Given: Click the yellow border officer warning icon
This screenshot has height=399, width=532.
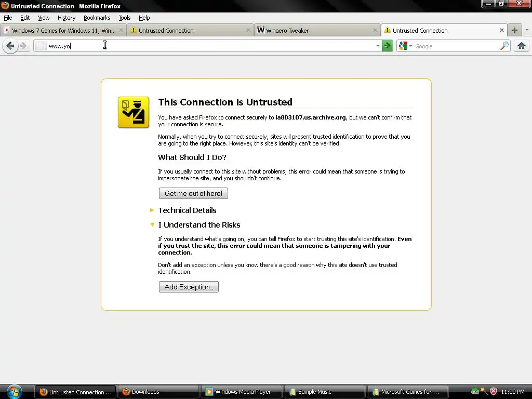Looking at the screenshot, I should pyautogui.click(x=134, y=112).
